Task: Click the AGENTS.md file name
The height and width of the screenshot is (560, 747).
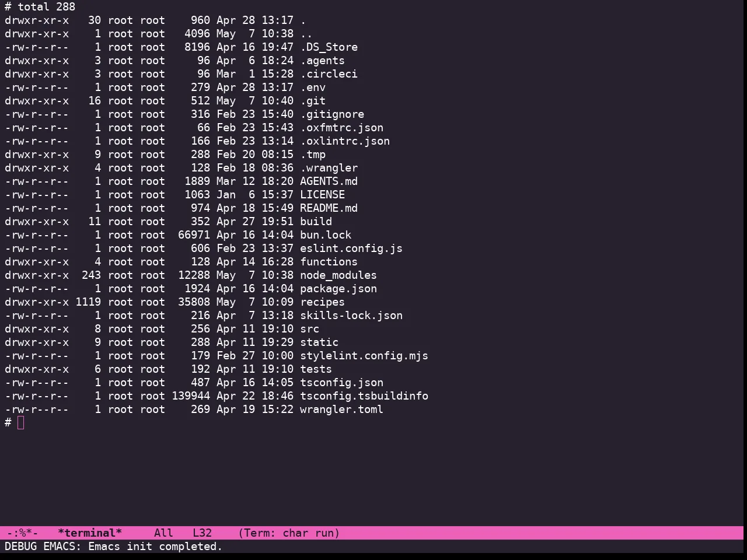Action: tap(329, 181)
